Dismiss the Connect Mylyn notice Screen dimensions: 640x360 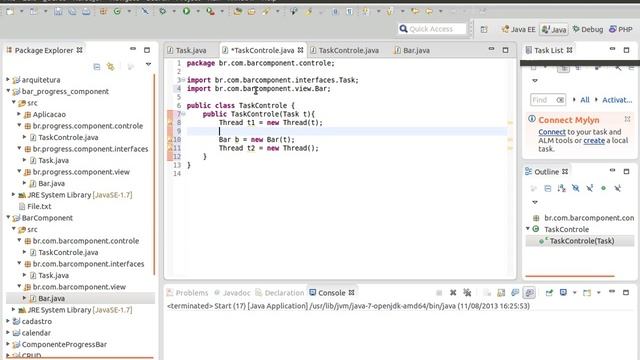coord(627,119)
